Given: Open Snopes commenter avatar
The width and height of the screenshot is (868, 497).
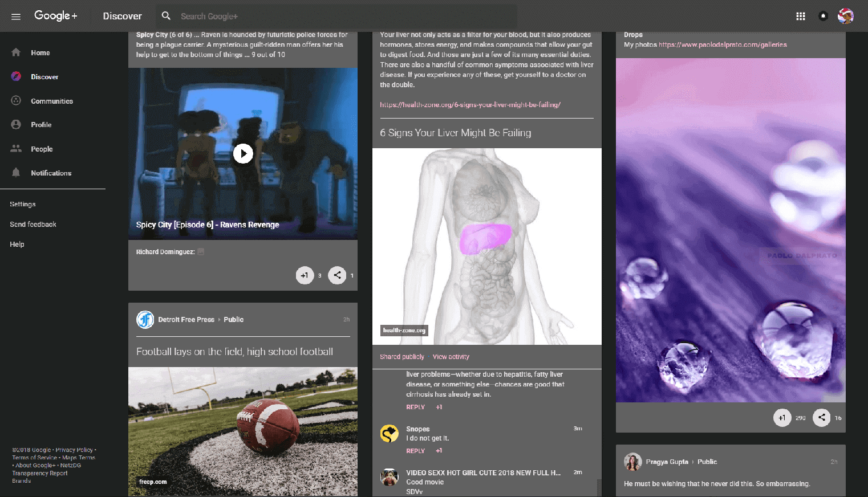Looking at the screenshot, I should pos(390,434).
